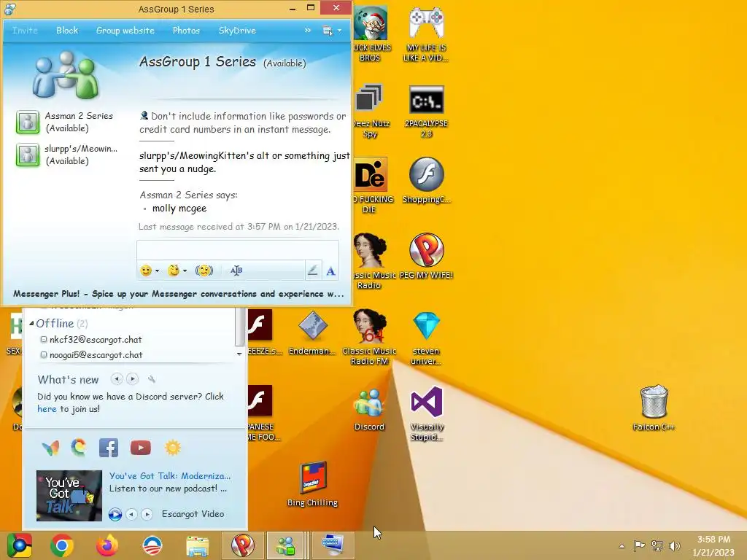This screenshot has height=560, width=747.
Task: Open Group website in chat toolbar
Action: click(125, 30)
